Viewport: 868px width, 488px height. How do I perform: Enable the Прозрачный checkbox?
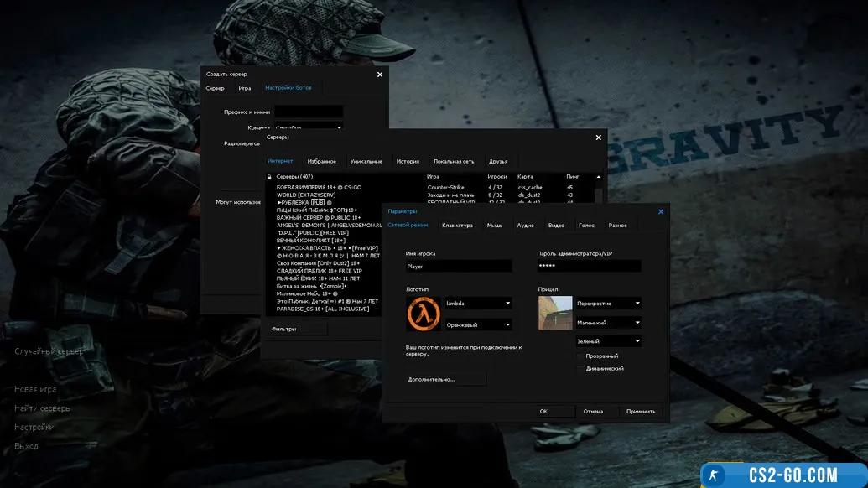click(x=580, y=356)
